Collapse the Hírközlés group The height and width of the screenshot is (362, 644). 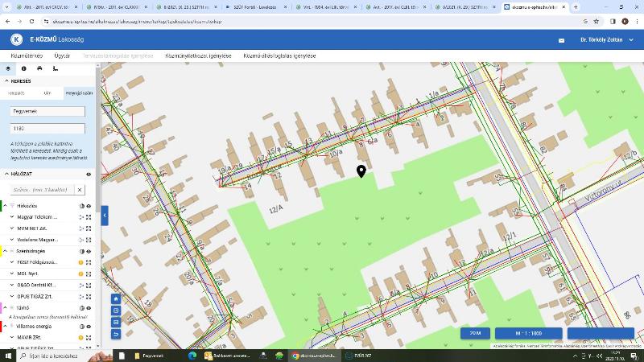click(6, 206)
